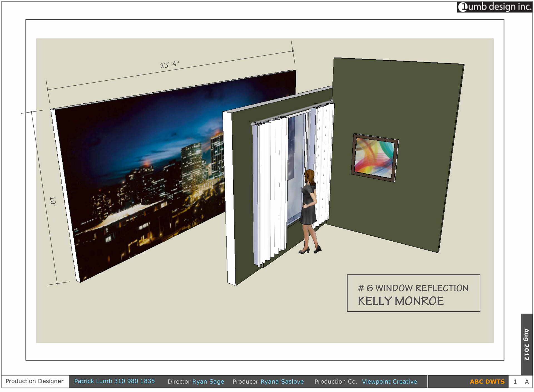The width and height of the screenshot is (534, 392).
Task: Click the framed colorful abstract painting
Action: pyautogui.click(x=375, y=158)
